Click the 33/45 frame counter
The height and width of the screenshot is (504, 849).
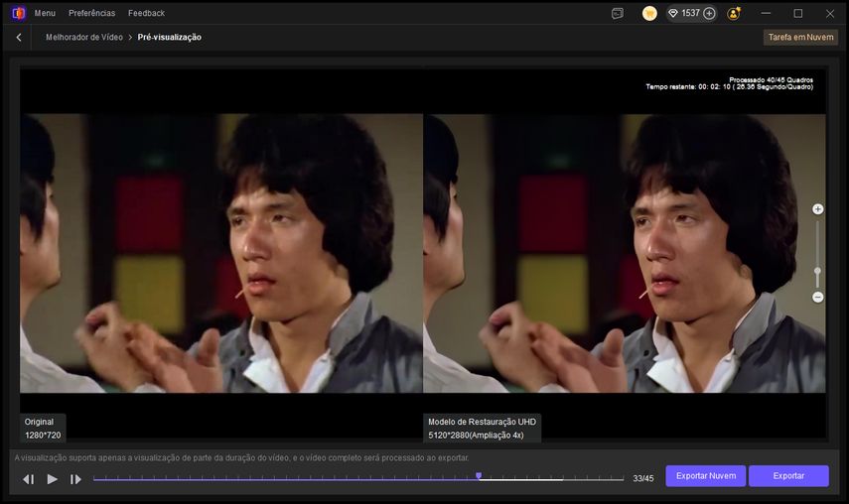pyautogui.click(x=643, y=478)
